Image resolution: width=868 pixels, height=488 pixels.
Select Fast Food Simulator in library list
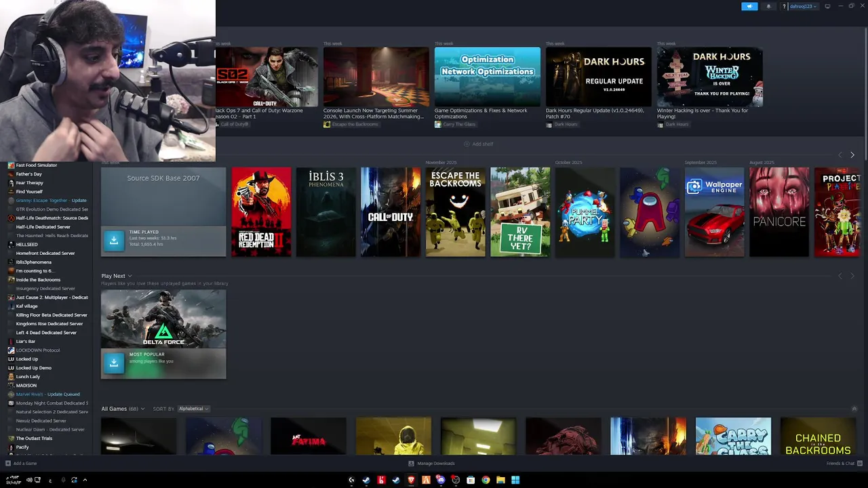pyautogui.click(x=37, y=165)
